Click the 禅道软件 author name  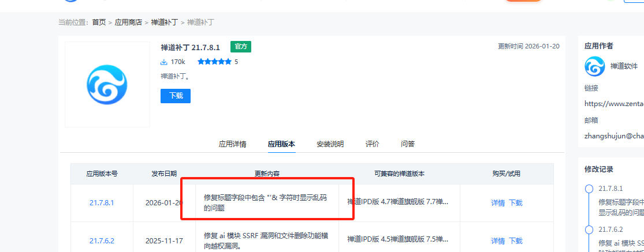pyautogui.click(x=623, y=66)
